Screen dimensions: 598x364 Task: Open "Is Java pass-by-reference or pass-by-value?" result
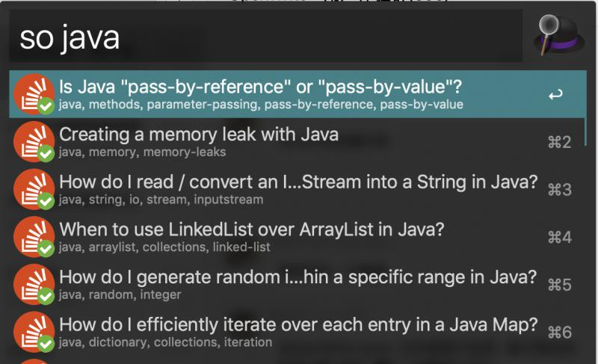(298, 93)
